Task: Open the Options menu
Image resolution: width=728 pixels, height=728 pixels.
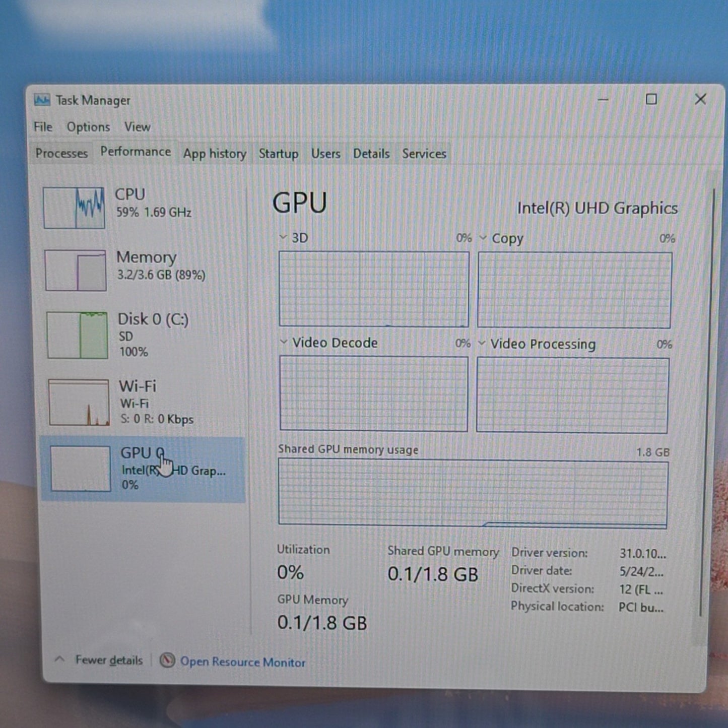Action: click(88, 127)
